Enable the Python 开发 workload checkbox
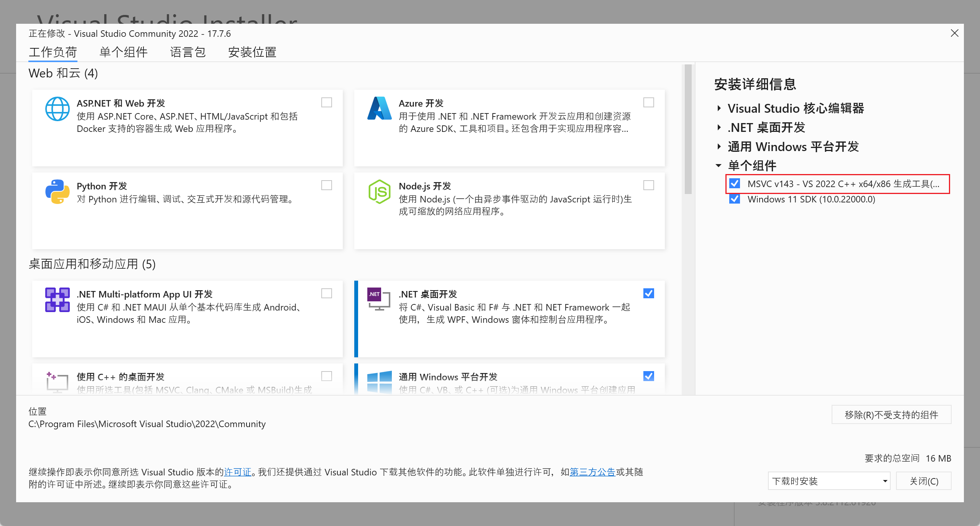This screenshot has width=980, height=526. click(327, 185)
